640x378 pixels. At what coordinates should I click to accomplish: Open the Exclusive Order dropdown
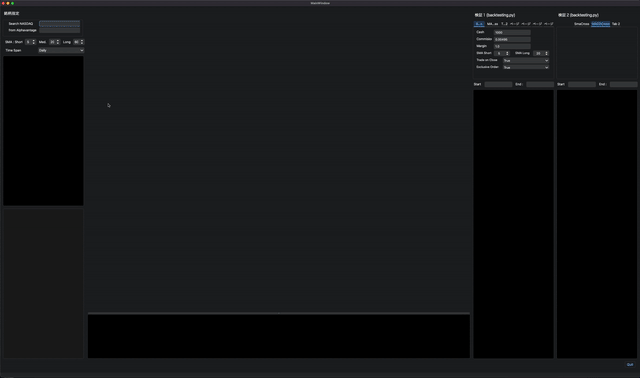click(x=526, y=67)
